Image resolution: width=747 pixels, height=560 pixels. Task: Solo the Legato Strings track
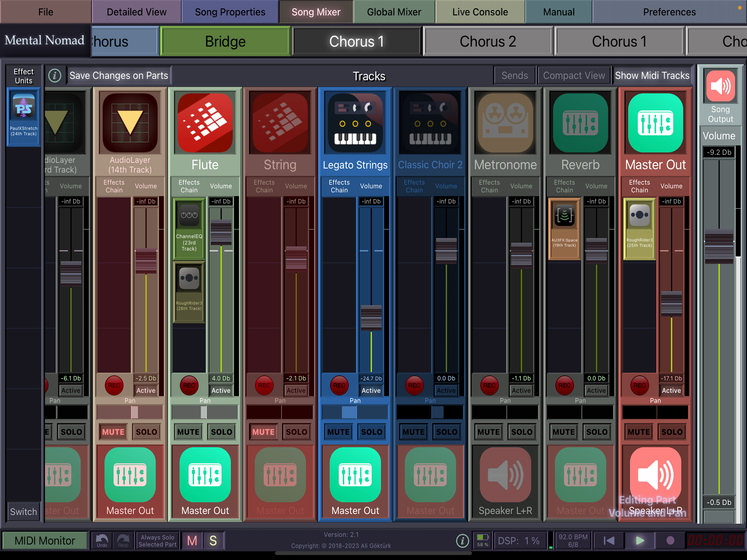[x=372, y=432]
